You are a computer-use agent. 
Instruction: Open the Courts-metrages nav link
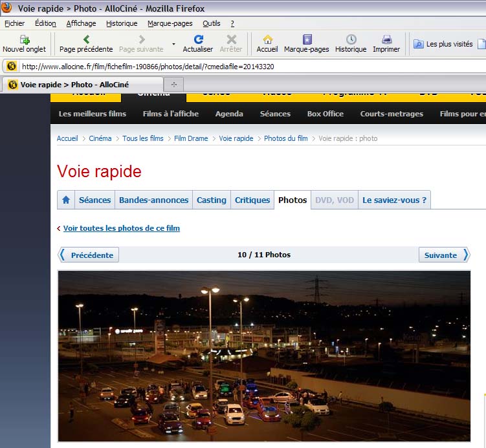click(x=392, y=114)
